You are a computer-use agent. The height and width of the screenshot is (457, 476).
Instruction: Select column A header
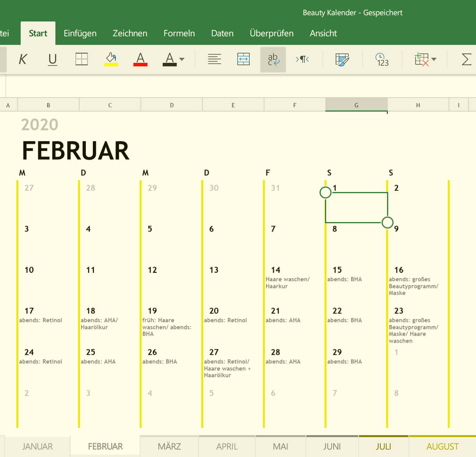click(x=8, y=105)
